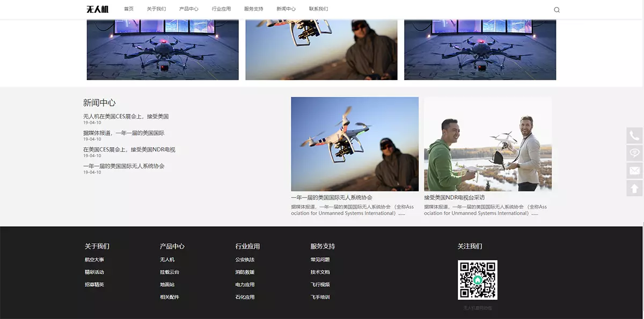Open the 产品中心 navigation menu
Image resolution: width=644 pixels, height=319 pixels.
[188, 9]
